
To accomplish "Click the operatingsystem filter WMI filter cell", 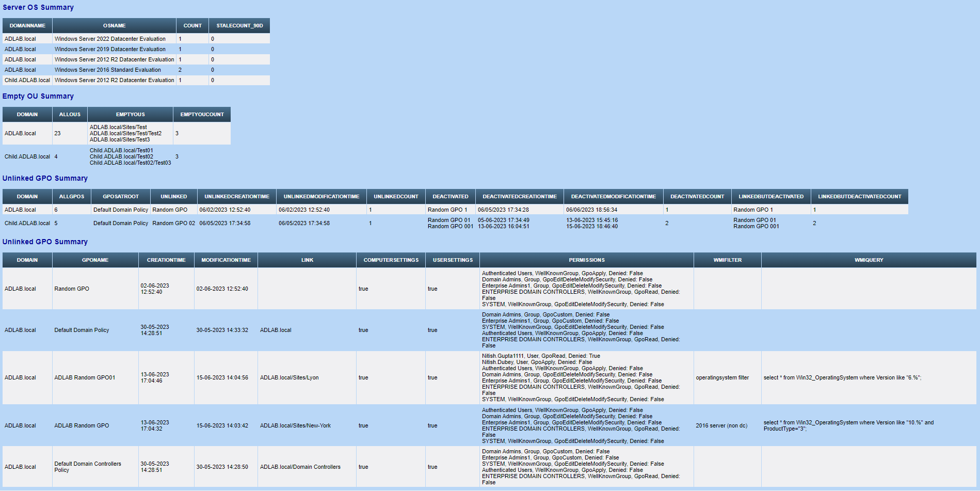I will [724, 377].
